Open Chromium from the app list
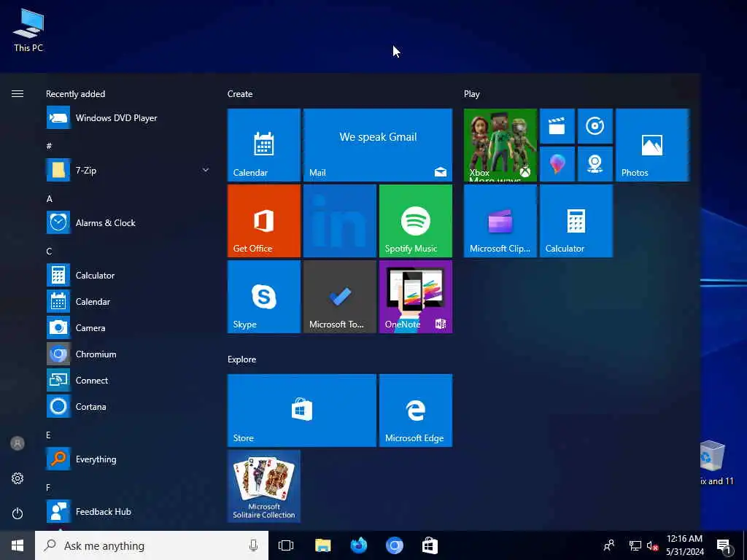Screen dimensions: 747x560 [x=128, y=354]
